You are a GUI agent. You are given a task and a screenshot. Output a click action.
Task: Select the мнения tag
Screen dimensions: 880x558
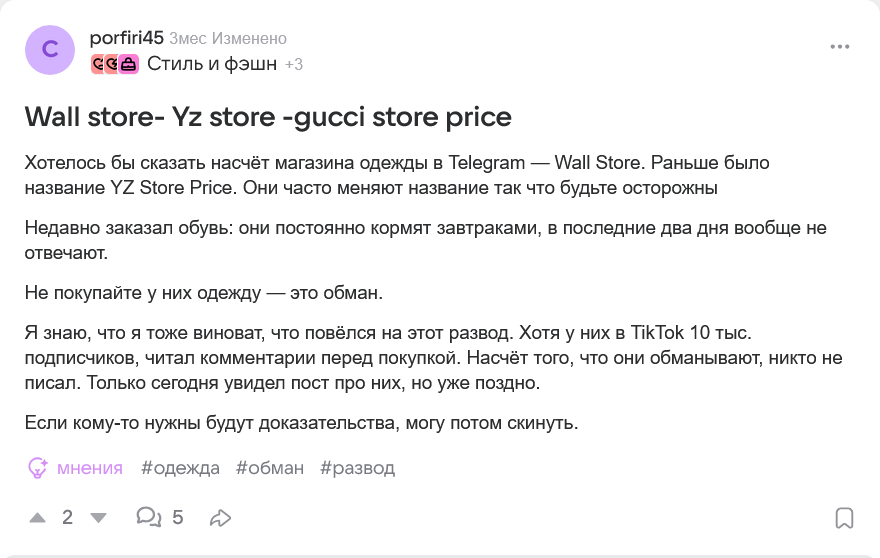tap(90, 467)
